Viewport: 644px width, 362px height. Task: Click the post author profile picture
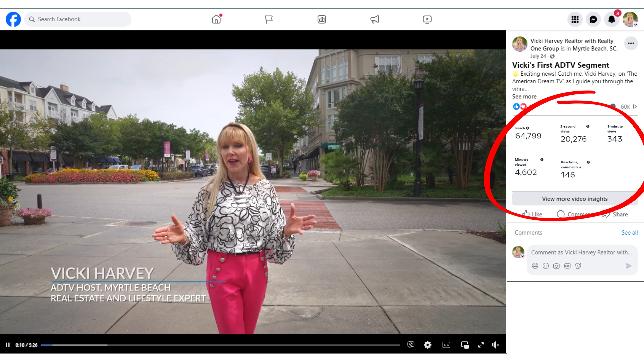(520, 44)
